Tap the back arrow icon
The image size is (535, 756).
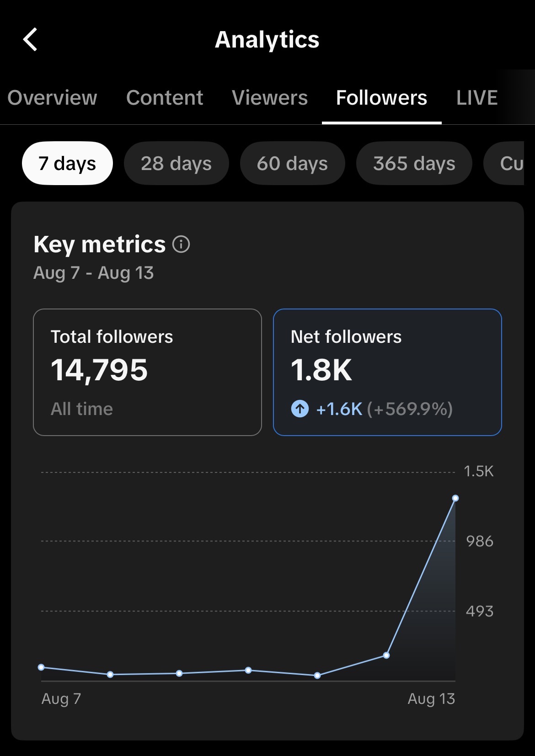click(x=30, y=39)
